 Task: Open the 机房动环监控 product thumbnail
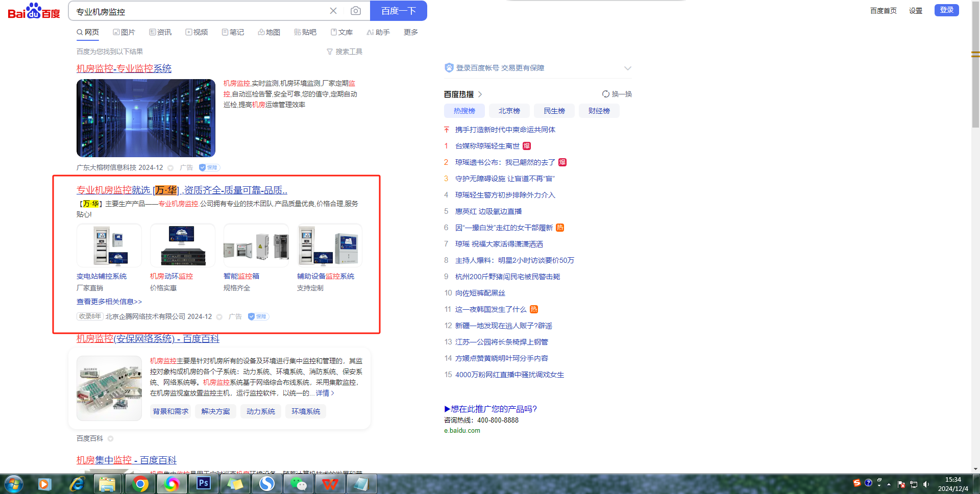(x=183, y=245)
